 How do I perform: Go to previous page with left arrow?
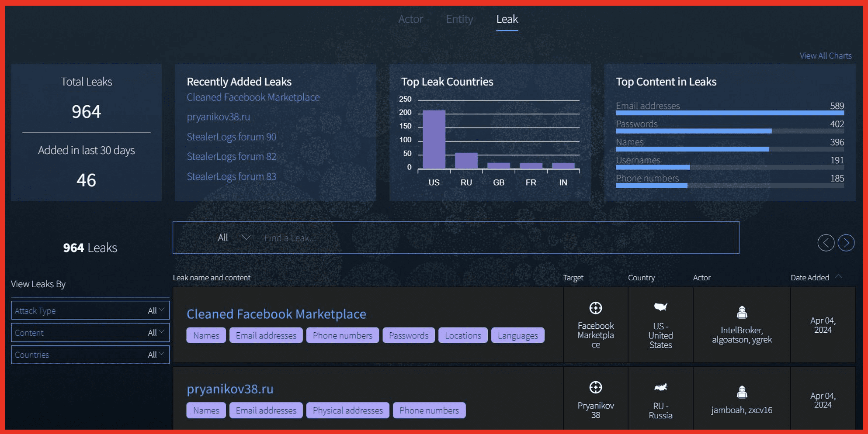pos(826,243)
